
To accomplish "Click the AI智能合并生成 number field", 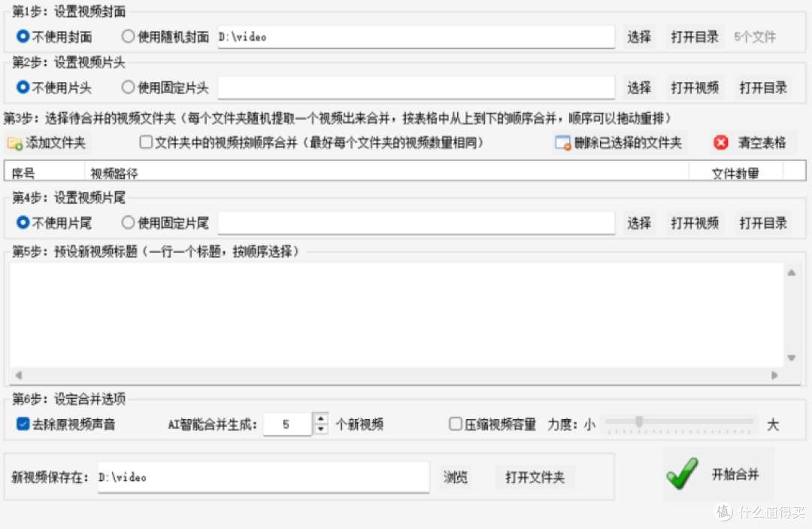I will point(287,424).
